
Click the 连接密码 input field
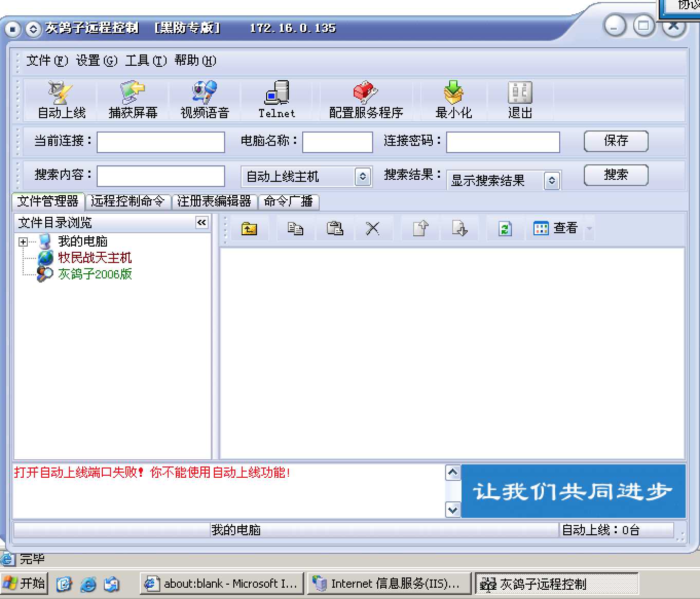(x=503, y=142)
